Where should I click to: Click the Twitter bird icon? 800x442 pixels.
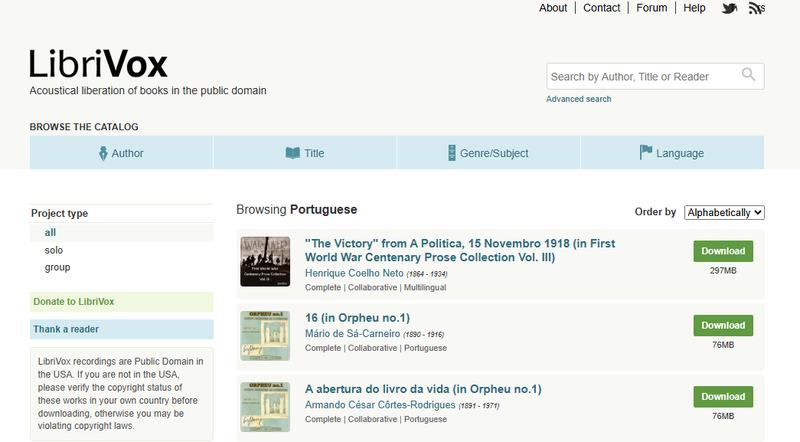[730, 9]
